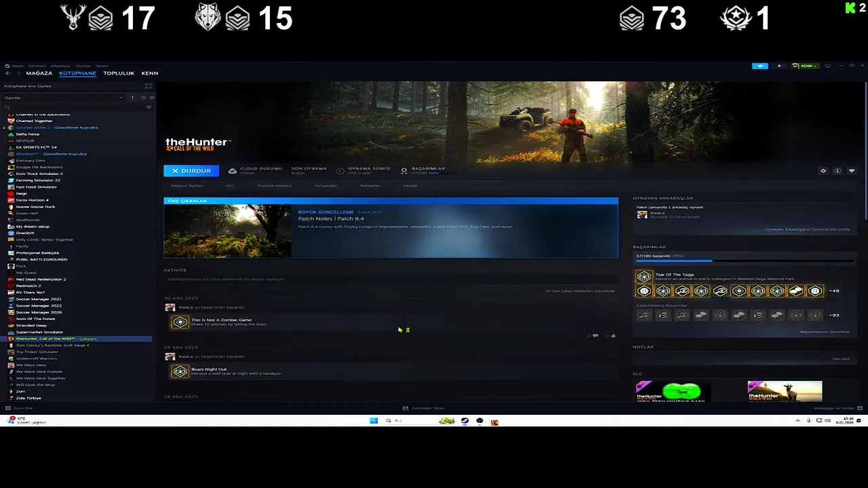Click the activity comment input field

[391, 279]
